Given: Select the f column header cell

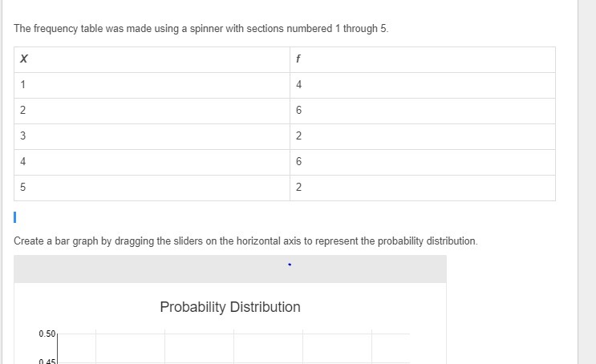Looking at the screenshot, I should point(423,59).
